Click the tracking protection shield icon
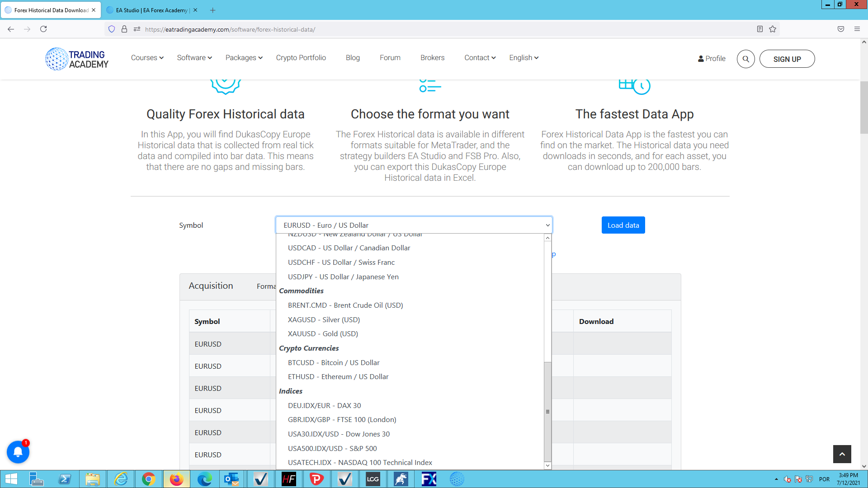 [x=112, y=29]
